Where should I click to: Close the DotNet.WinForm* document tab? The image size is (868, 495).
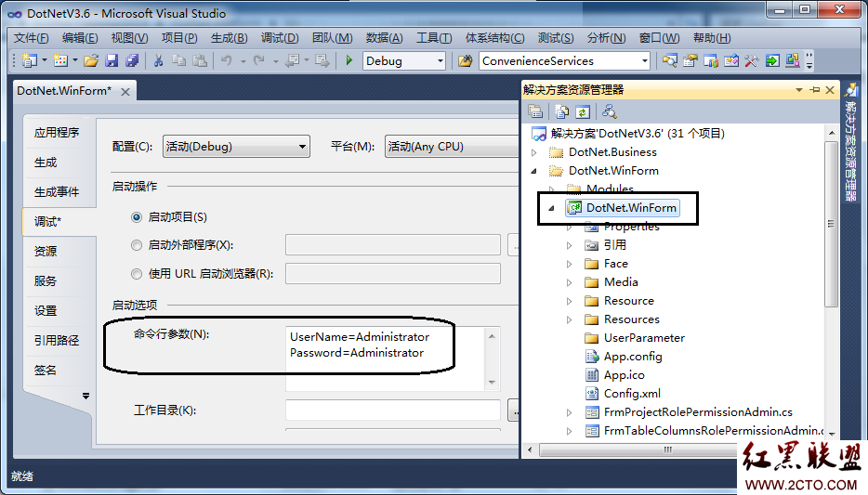tap(125, 92)
